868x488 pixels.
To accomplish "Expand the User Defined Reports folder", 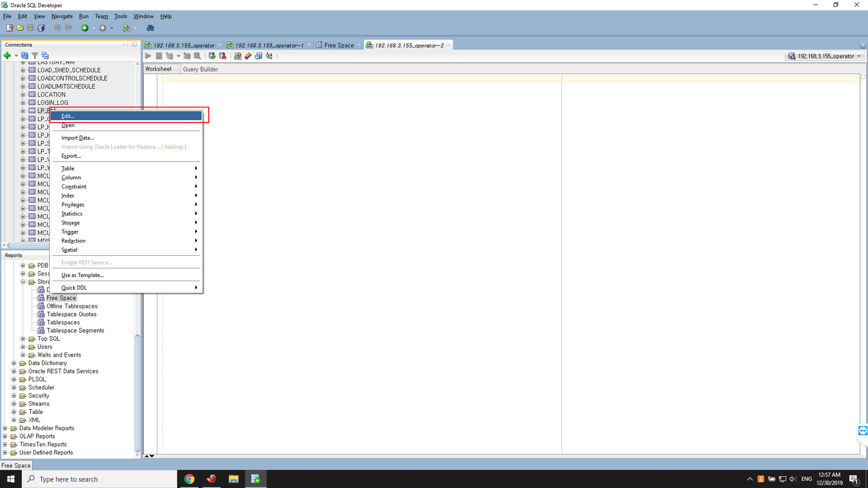I will click(5, 453).
